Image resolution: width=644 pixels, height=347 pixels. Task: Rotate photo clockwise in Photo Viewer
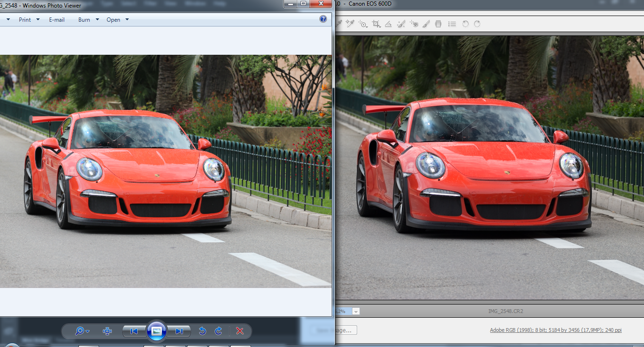point(218,331)
